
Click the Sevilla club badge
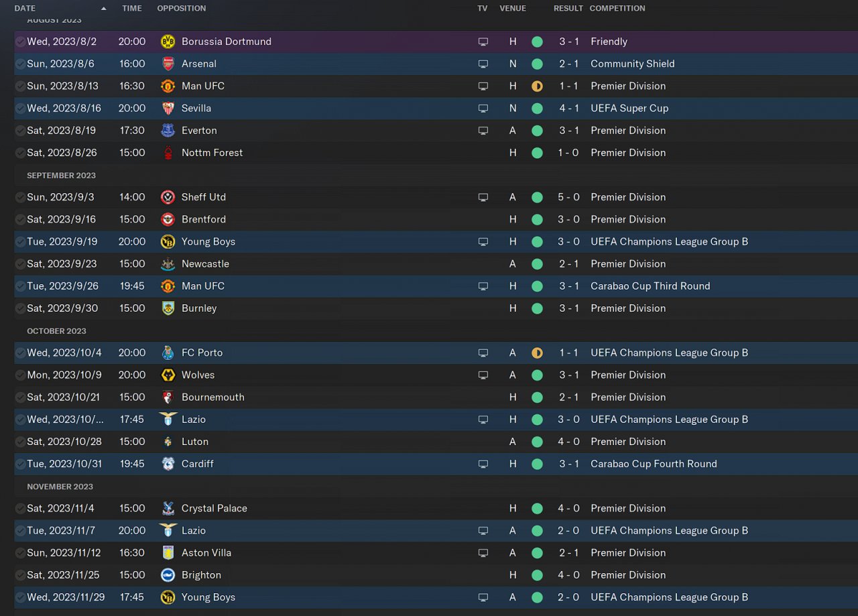(x=168, y=108)
